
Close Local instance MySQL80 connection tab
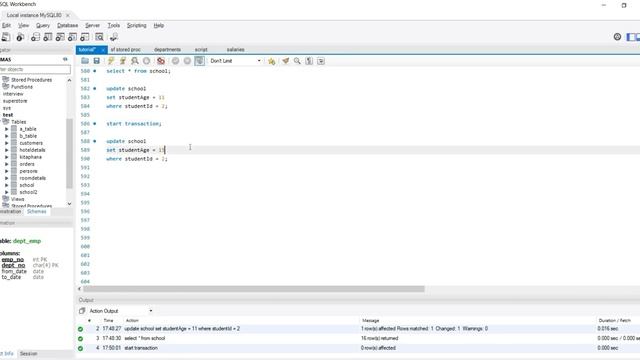[x=68, y=15]
